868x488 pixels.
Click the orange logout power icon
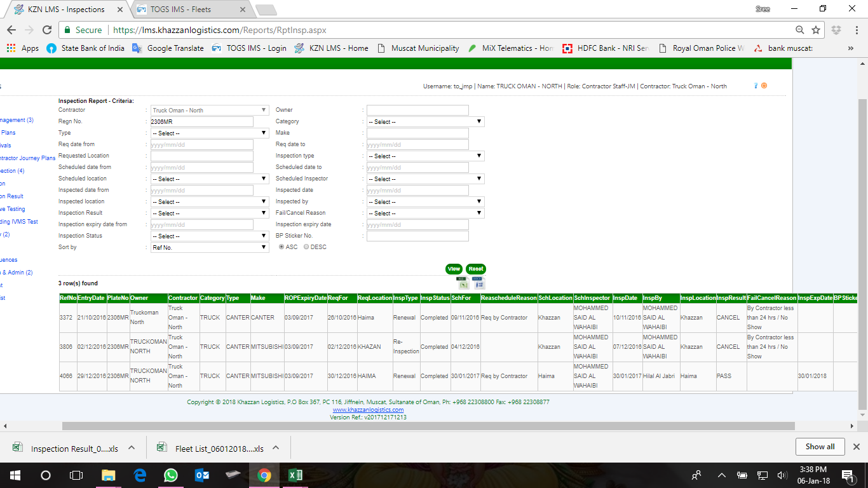[x=764, y=86]
